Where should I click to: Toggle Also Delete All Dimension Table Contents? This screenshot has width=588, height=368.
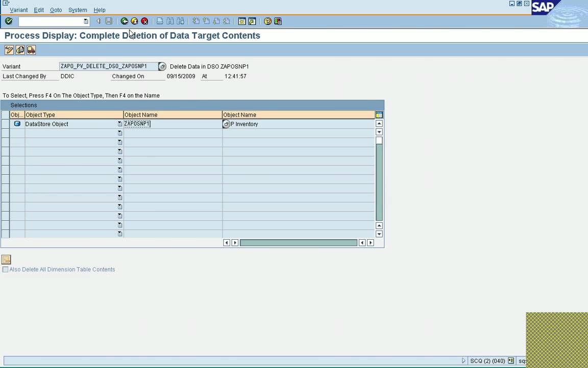pos(5,270)
